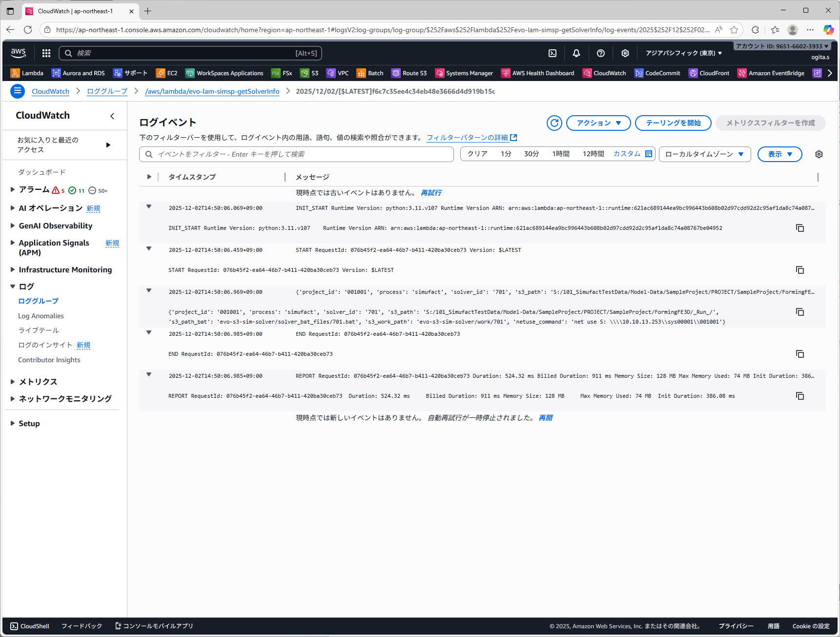
Task: Copy the REPORT RequestId log message
Action: (x=800, y=396)
